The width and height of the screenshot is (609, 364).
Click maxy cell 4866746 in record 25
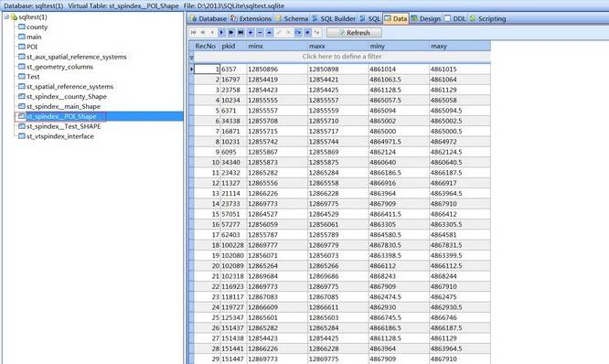459,317
